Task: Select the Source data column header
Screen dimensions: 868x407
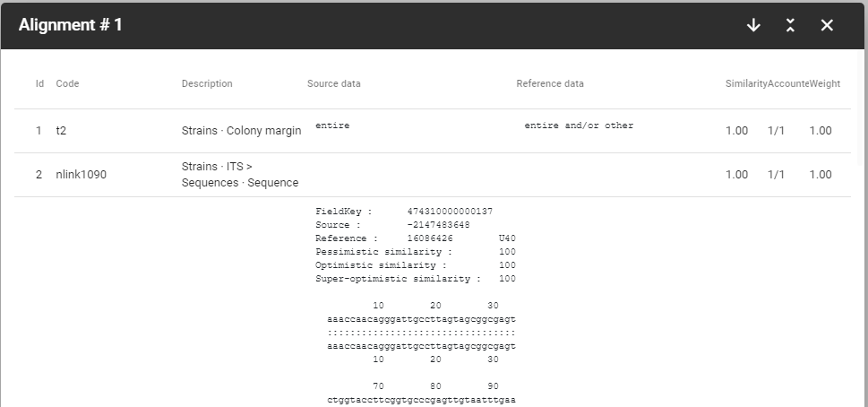Action: [x=334, y=83]
